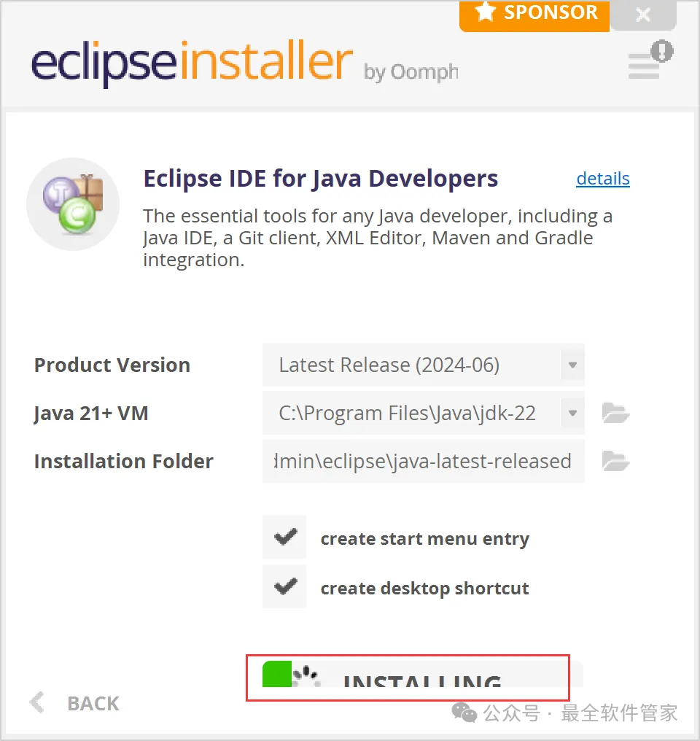This screenshot has height=741, width=700.
Task: Expand the Java 21+ VM dropdown arrow
Action: pyautogui.click(x=572, y=413)
